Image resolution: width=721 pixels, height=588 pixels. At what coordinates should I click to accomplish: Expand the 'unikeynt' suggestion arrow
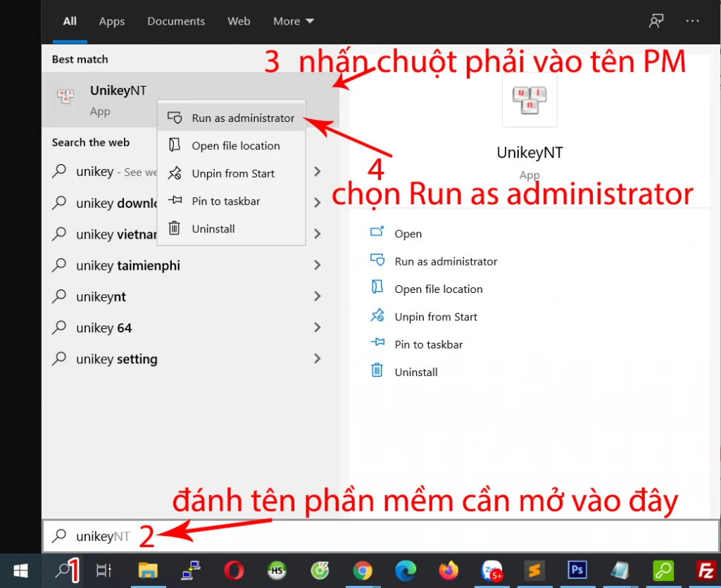tap(318, 296)
